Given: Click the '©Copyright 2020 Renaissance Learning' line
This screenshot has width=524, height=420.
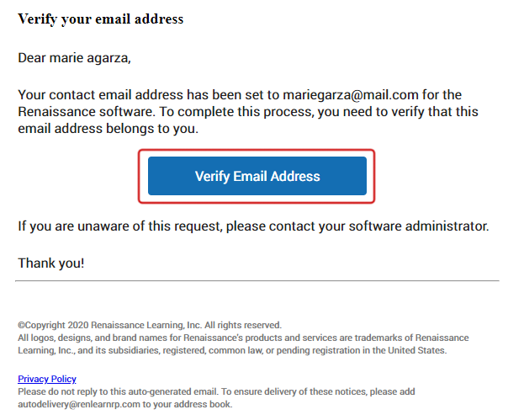Looking at the screenshot, I should (x=150, y=325).
